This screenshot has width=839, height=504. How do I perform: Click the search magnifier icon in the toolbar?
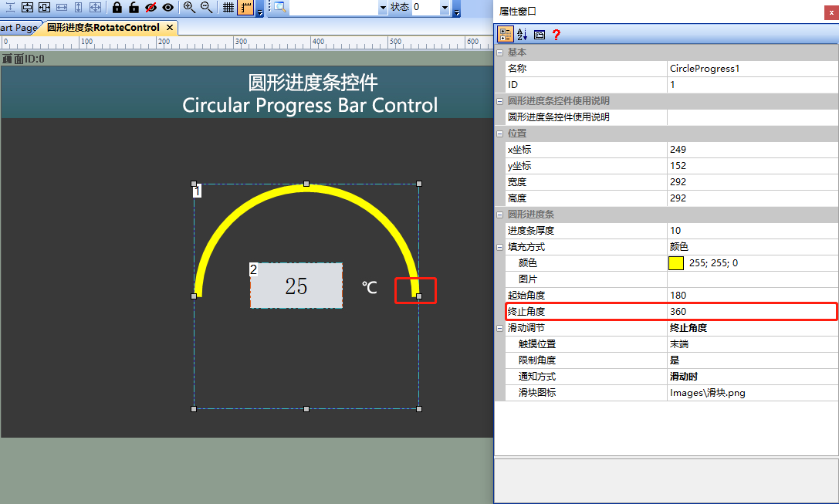[x=279, y=7]
